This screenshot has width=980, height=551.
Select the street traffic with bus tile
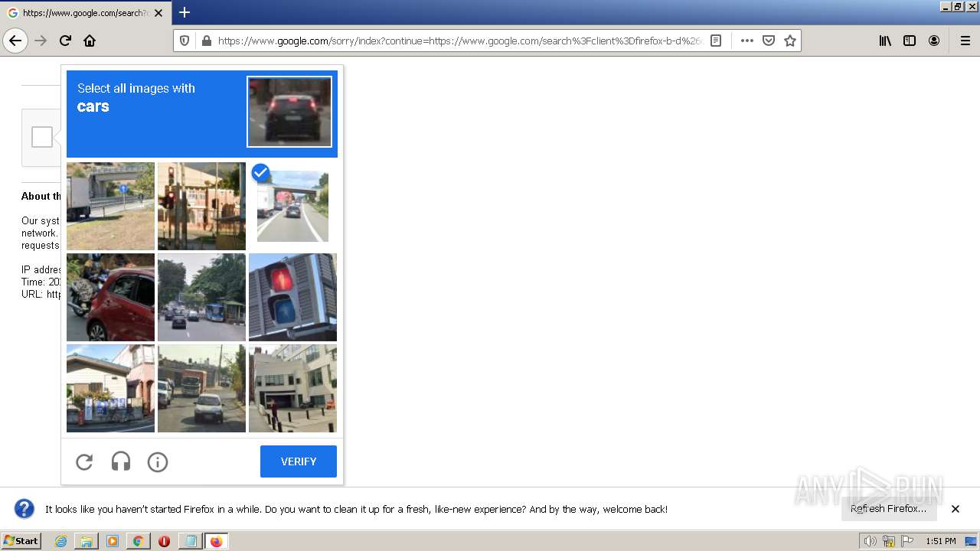click(x=201, y=297)
